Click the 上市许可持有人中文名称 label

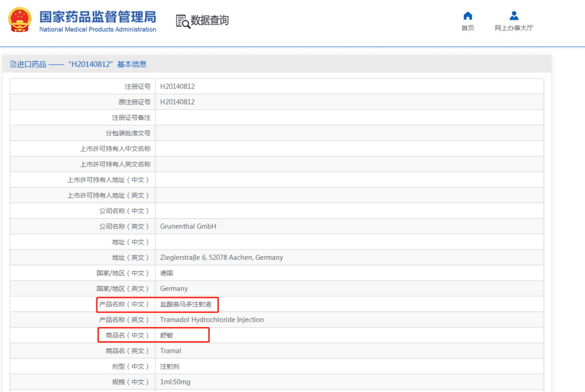[x=115, y=149]
